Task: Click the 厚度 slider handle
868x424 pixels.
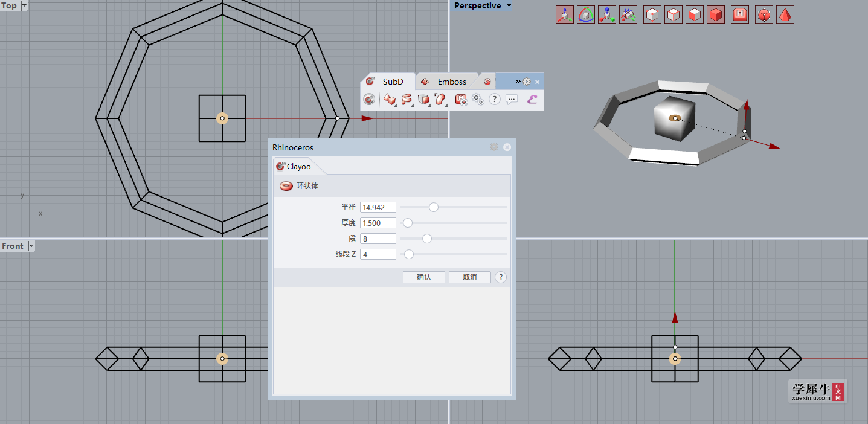Action: point(408,223)
